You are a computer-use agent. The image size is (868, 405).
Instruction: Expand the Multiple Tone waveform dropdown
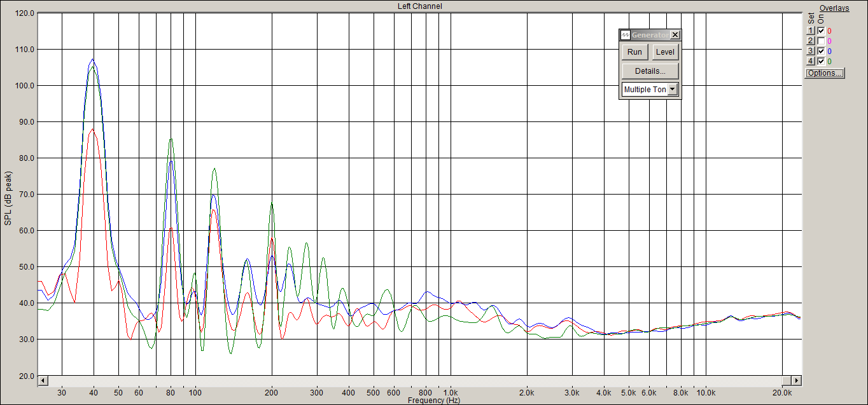673,90
